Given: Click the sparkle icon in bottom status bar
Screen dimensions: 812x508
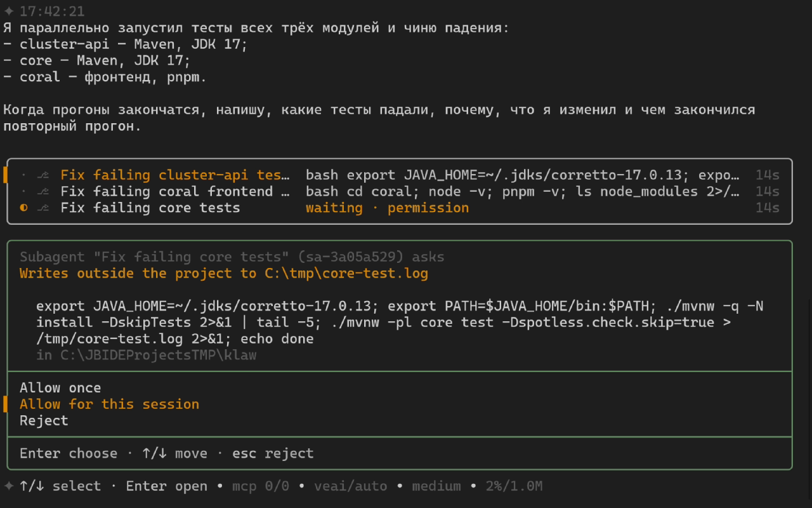Looking at the screenshot, I should (x=8, y=486).
